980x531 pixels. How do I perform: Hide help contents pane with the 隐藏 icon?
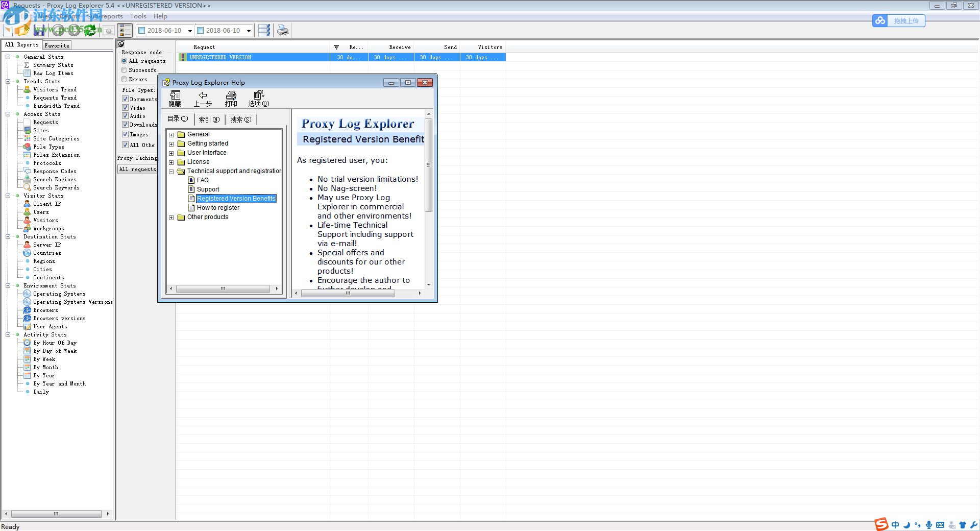point(175,98)
